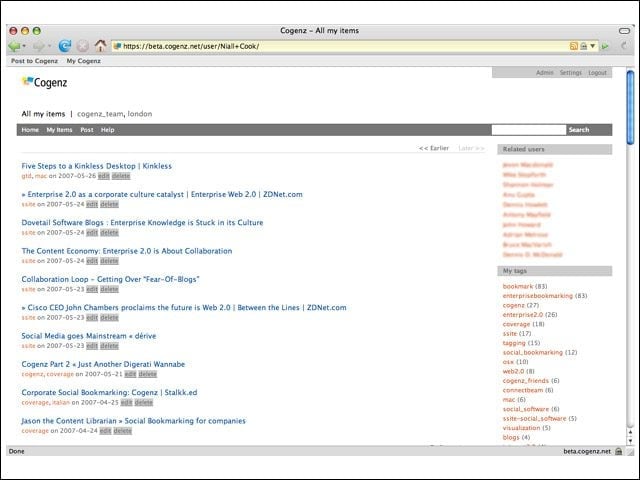Open Enterprise 2.0 as corporate culture catalyst link
Image resolution: width=640 pixels, height=480 pixels.
click(x=162, y=194)
